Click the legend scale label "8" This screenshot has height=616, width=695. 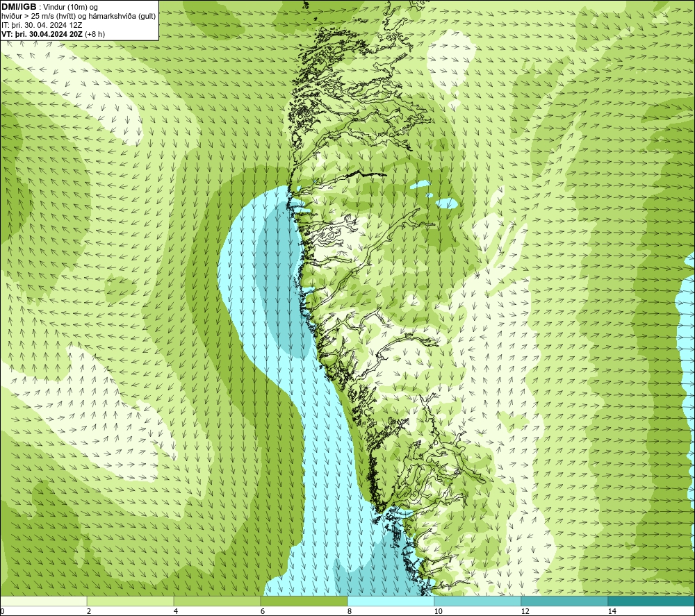point(350,611)
